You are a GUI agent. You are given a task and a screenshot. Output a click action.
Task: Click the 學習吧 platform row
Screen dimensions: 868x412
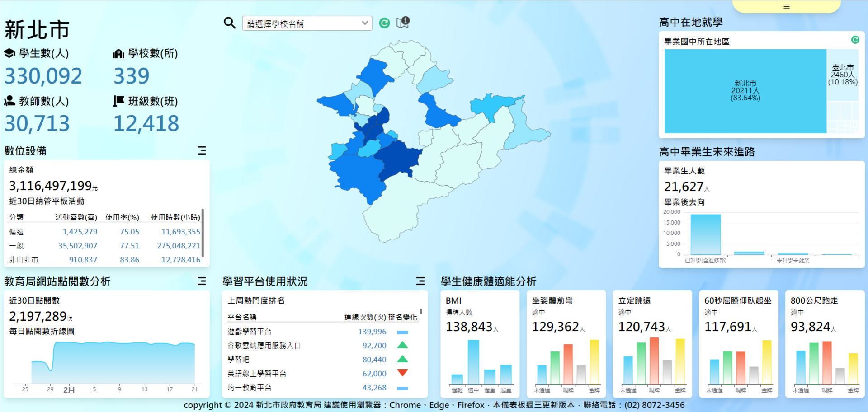[x=238, y=360]
